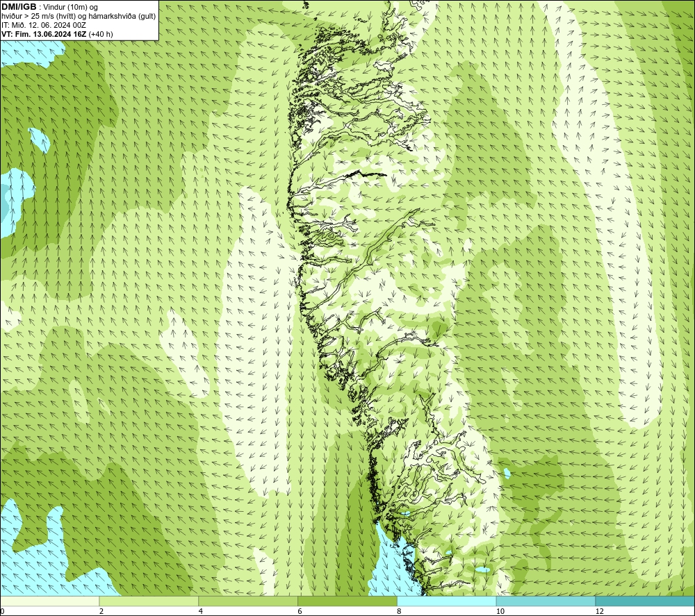The image size is (695, 616).
Task: Click the 10–12 m/s teal legend swatch
Action: (546, 601)
